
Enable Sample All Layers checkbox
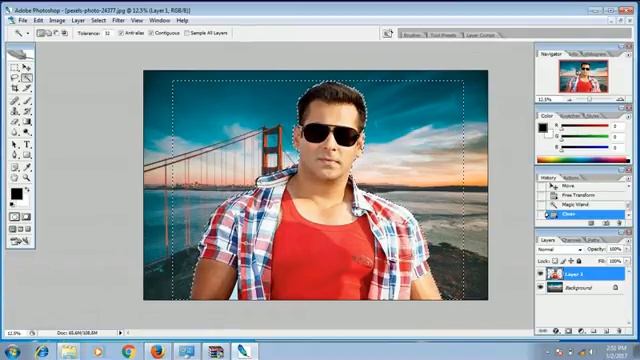click(x=187, y=33)
